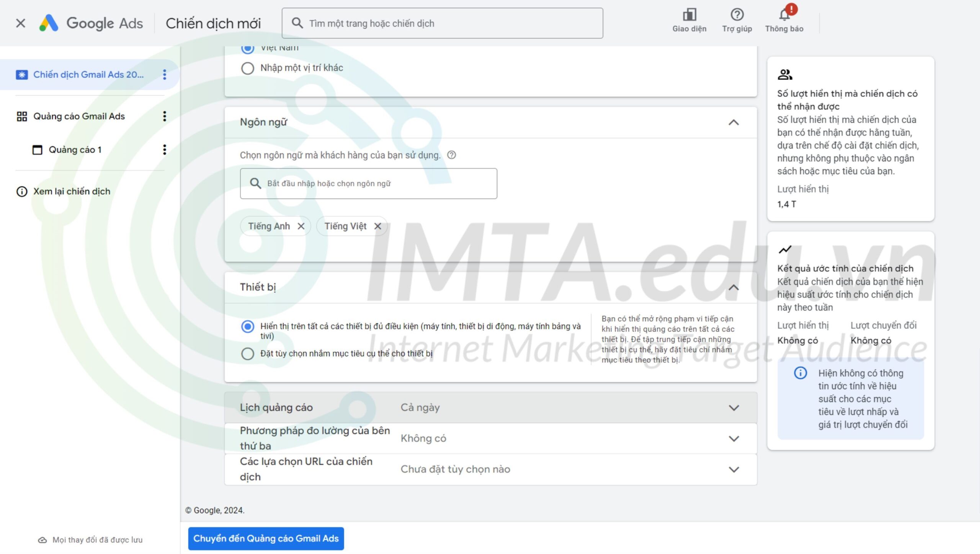
Task: Click 'Mọi thay đổi đã được lưu' status text
Action: 98,540
